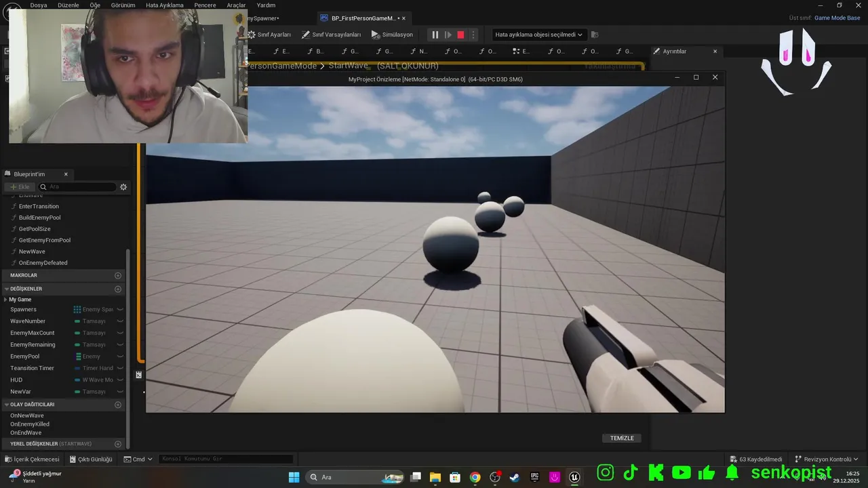Open Sınıf Varsayılanları class defaults
The height and width of the screenshot is (488, 868).
tap(332, 35)
